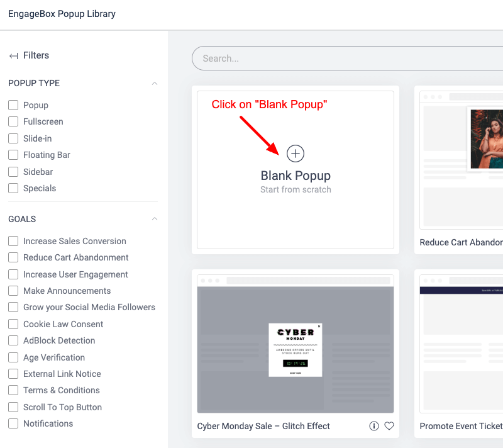Viewport: 503px width, 448px height.
Task: Click the Filters label
Action: (x=36, y=55)
